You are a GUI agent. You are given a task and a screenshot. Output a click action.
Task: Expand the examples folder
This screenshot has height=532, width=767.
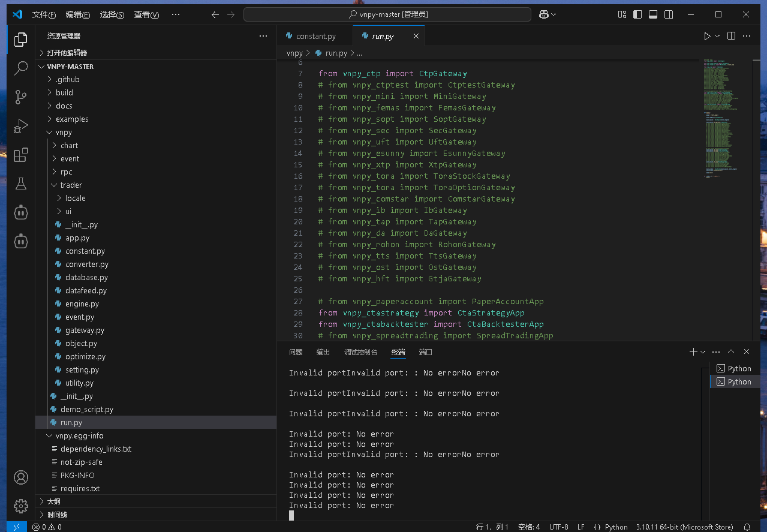coord(156,119)
